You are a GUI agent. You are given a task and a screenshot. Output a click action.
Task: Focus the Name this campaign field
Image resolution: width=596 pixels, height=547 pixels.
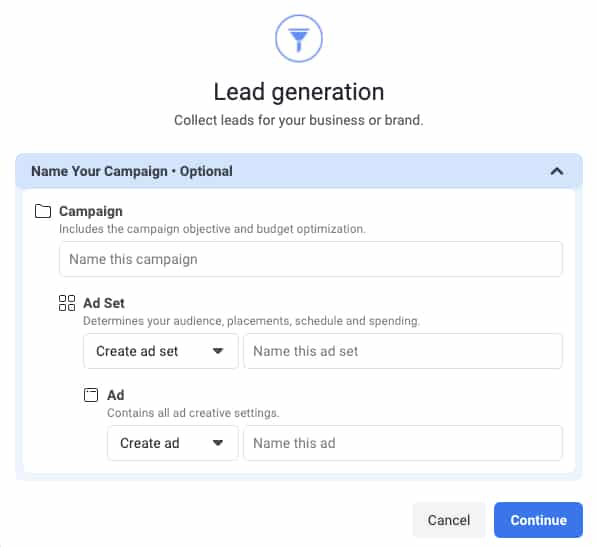coord(311,259)
